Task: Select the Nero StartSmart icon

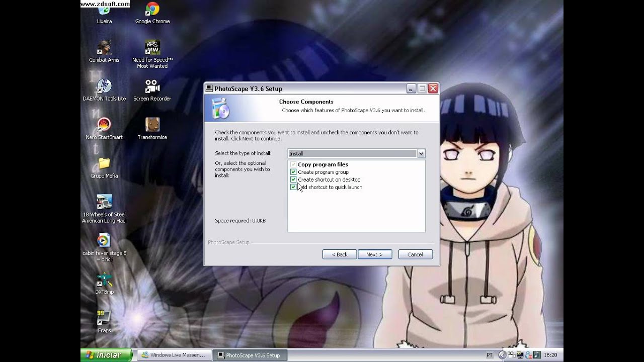Action: click(x=104, y=129)
